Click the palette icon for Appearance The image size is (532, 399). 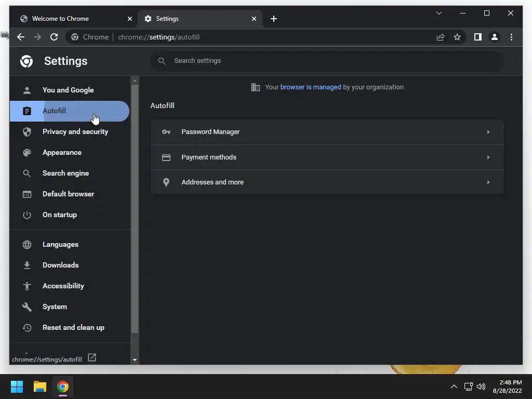click(27, 153)
